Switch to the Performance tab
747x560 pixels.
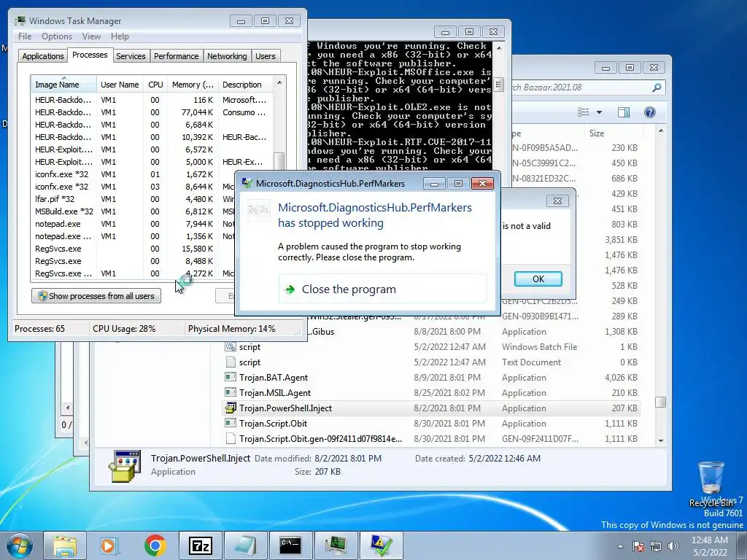tap(176, 56)
